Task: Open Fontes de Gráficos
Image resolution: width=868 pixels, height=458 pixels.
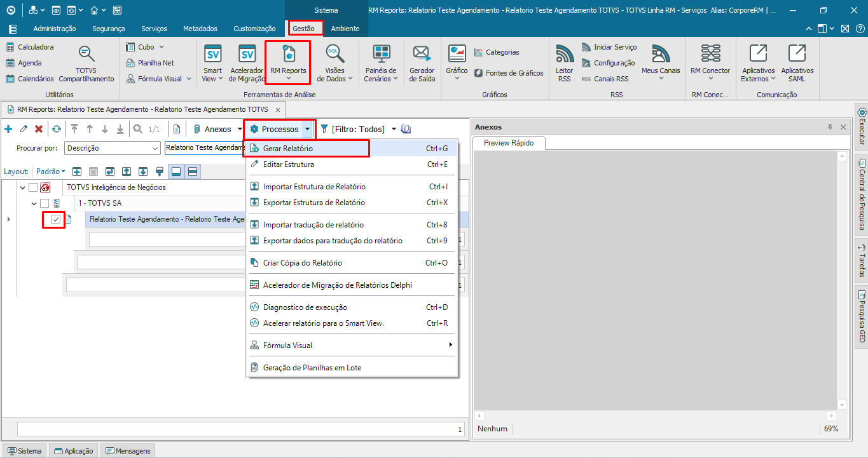Action: click(x=509, y=73)
